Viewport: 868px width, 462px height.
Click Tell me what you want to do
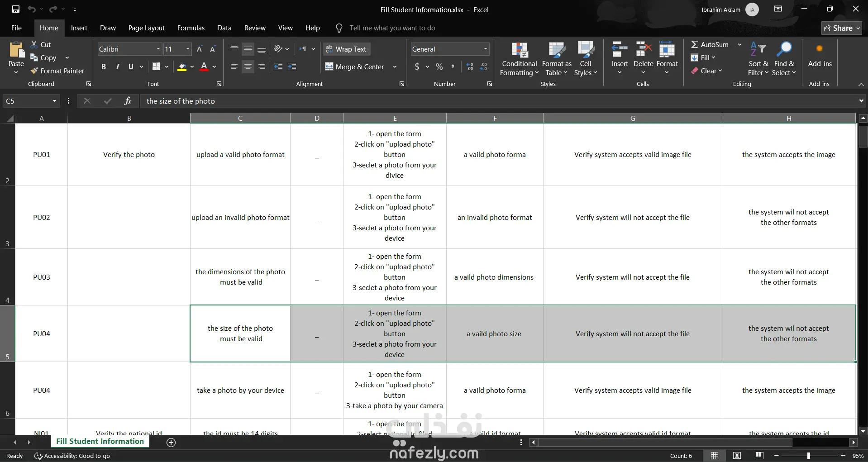tap(392, 28)
